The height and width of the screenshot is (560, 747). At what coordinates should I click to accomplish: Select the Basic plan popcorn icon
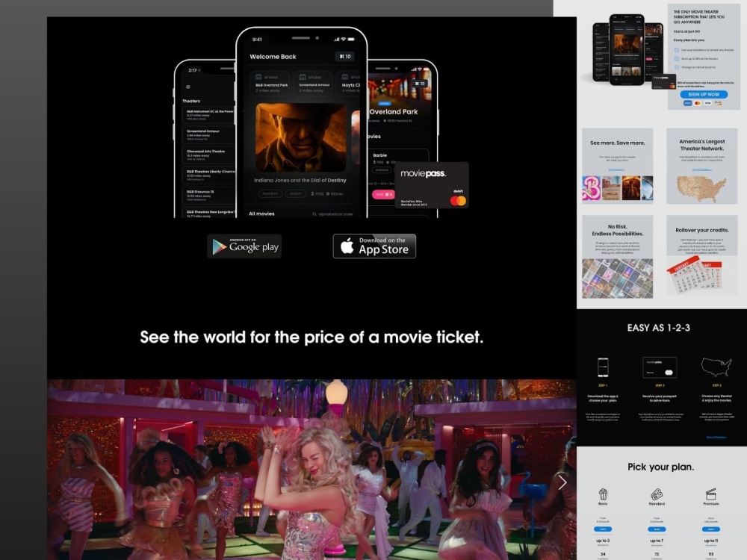coord(603,495)
